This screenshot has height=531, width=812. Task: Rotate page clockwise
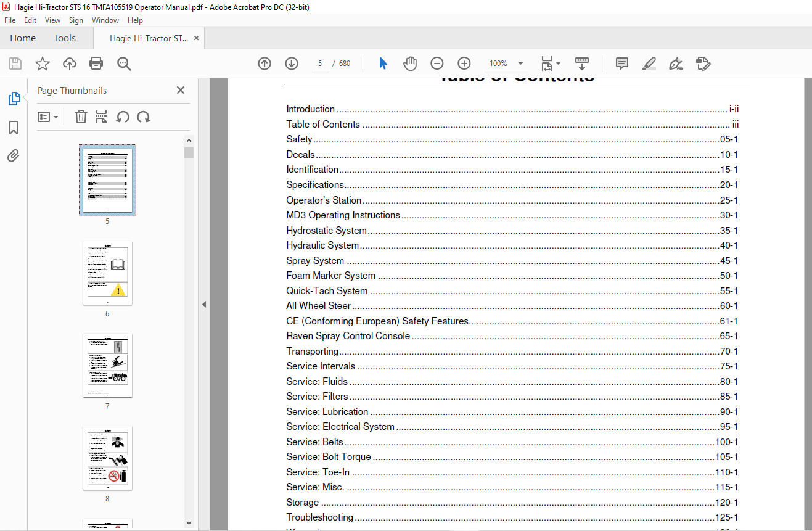point(144,117)
